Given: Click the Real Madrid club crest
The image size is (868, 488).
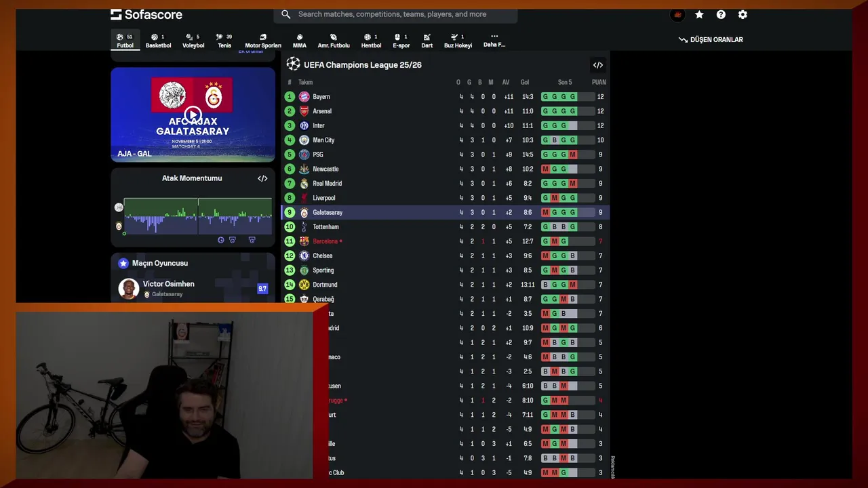Looking at the screenshot, I should click(x=304, y=184).
